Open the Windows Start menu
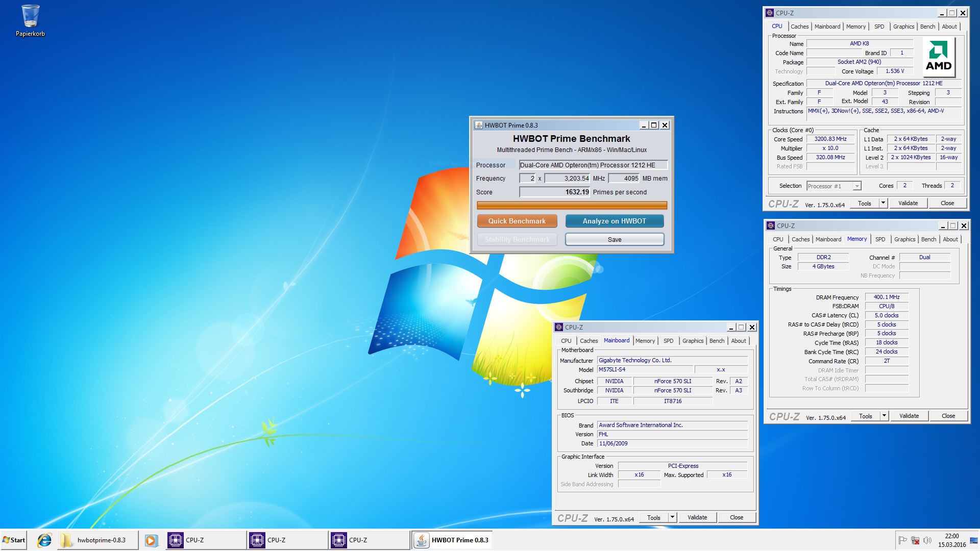The height and width of the screenshot is (551, 980). pos(14,540)
